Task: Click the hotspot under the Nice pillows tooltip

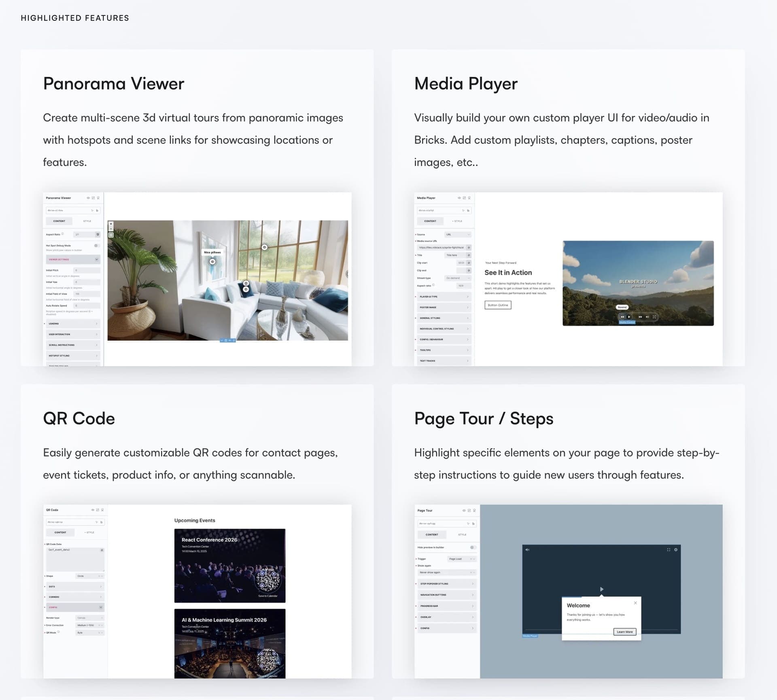Action: (x=212, y=261)
